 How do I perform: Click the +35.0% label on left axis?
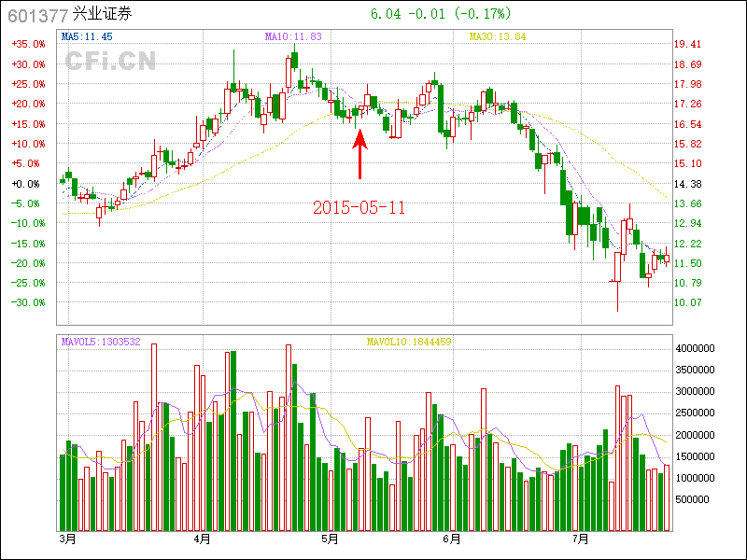pos(28,44)
